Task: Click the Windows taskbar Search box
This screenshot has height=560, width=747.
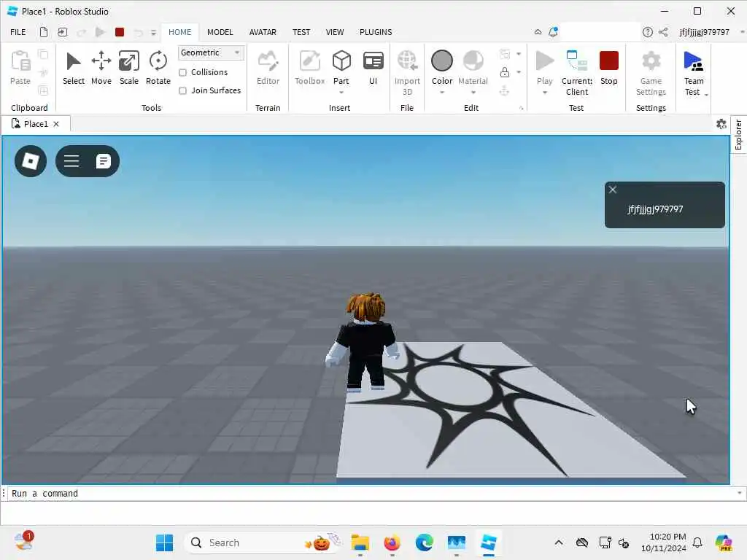Action: (263, 542)
